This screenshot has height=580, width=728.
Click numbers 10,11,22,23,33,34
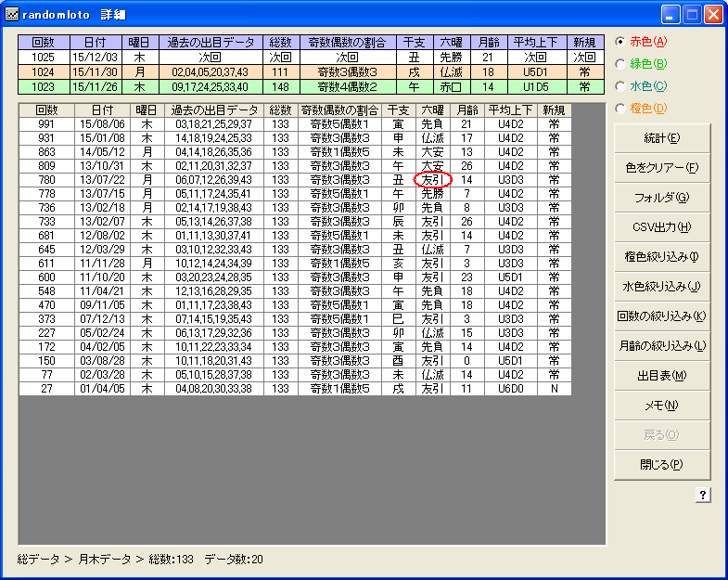(x=214, y=347)
